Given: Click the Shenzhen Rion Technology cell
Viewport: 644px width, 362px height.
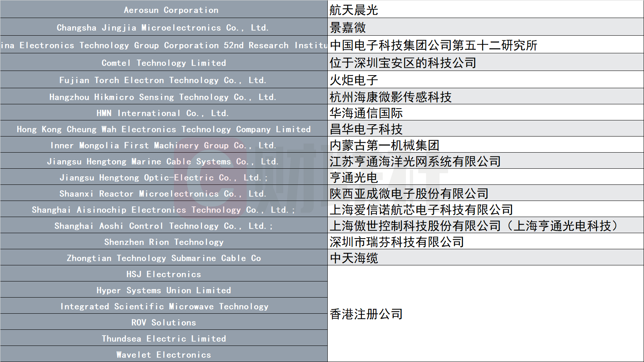Looking at the screenshot, I should pyautogui.click(x=164, y=242).
